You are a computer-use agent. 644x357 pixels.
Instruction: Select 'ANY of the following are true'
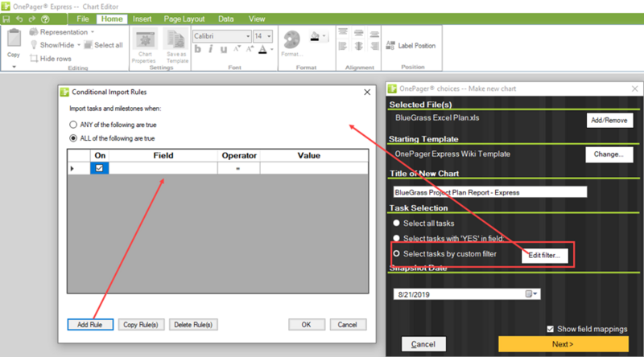point(73,125)
